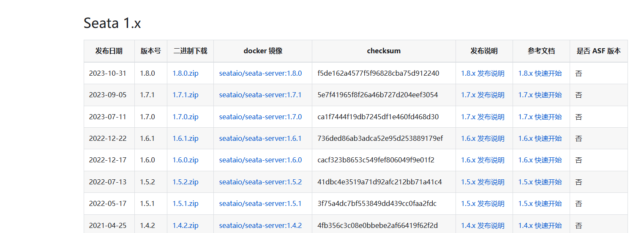Open the 1.8.x 快速开始 guide
Screen dimensions: 644x233
click(x=540, y=73)
